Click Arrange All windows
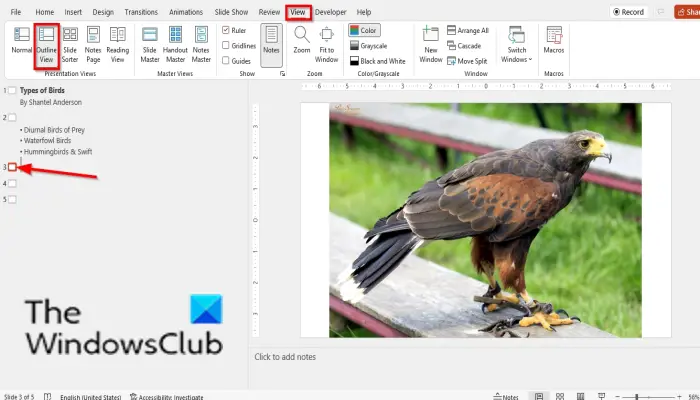Viewport: 700px width, 400px height. tap(468, 30)
